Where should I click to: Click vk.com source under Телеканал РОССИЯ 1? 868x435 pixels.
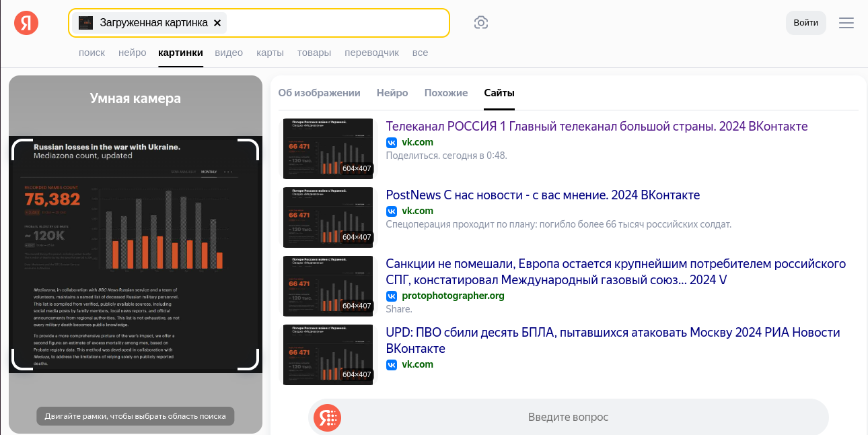pyautogui.click(x=417, y=142)
